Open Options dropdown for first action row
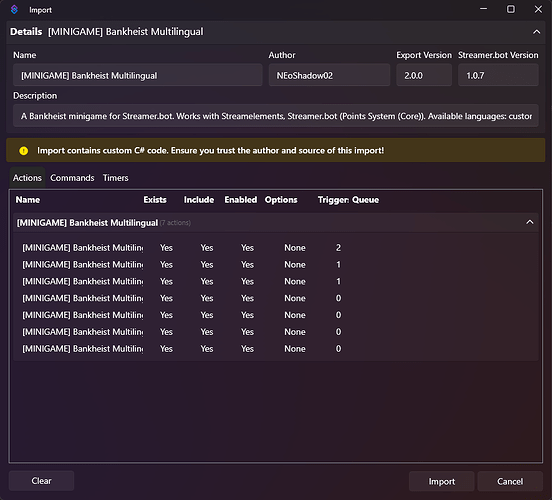 click(x=295, y=248)
